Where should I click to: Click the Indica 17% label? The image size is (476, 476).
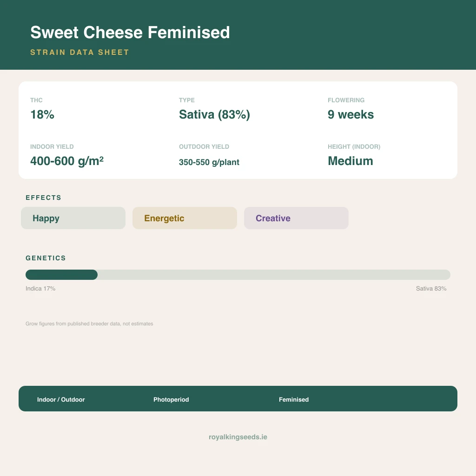click(40, 288)
